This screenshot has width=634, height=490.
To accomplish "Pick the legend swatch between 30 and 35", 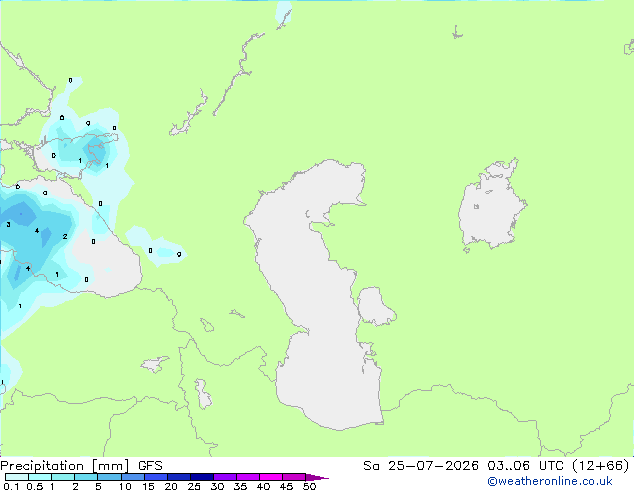I will 225,477.
